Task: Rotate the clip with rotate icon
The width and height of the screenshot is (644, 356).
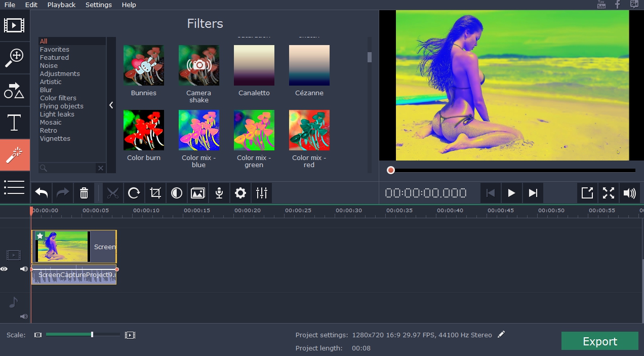Action: 134,193
